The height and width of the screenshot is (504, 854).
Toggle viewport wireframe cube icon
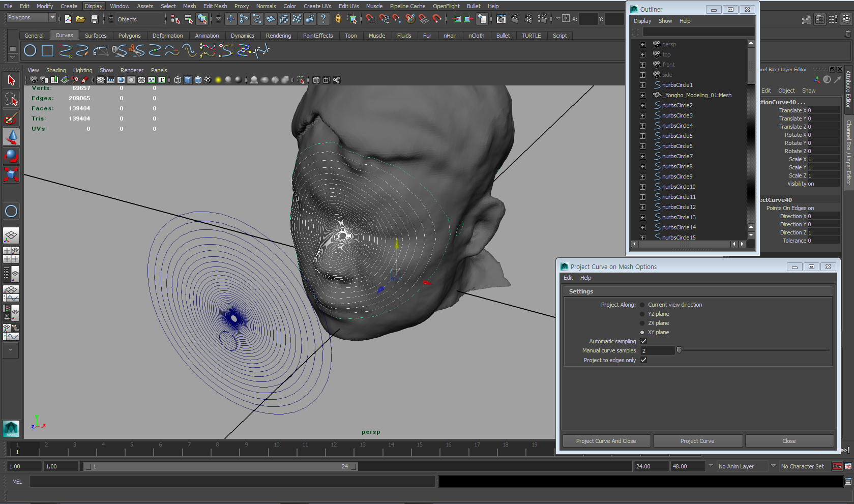pyautogui.click(x=178, y=80)
